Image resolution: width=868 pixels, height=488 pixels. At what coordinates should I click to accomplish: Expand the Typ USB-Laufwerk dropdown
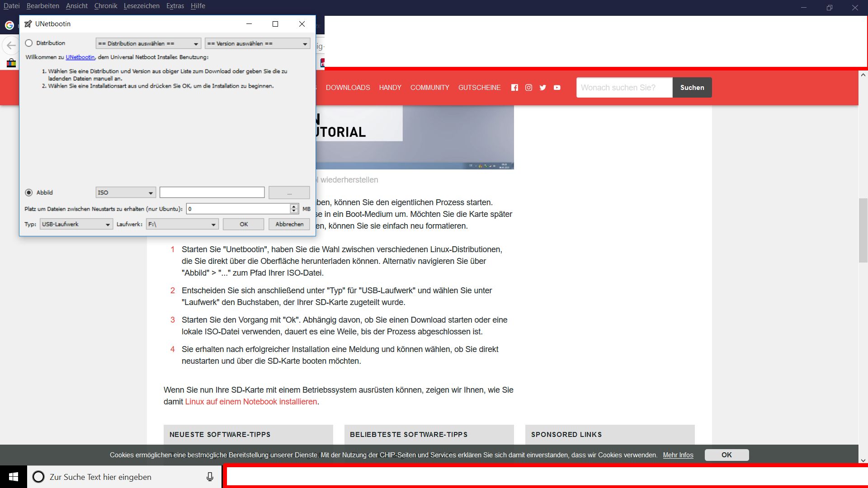tap(76, 224)
